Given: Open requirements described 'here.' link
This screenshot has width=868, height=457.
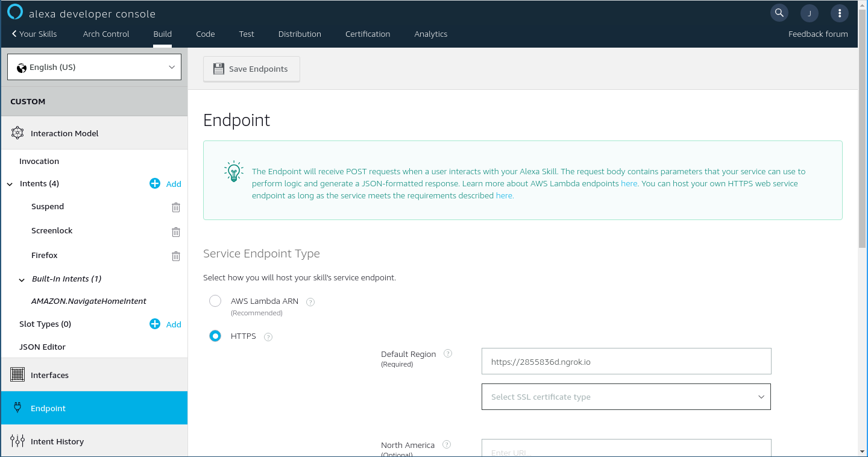Looking at the screenshot, I should 505,195.
